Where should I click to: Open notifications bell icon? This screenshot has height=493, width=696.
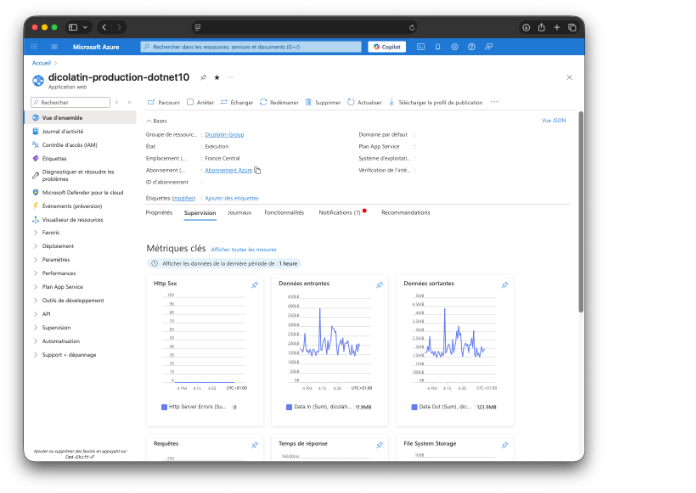tap(438, 47)
